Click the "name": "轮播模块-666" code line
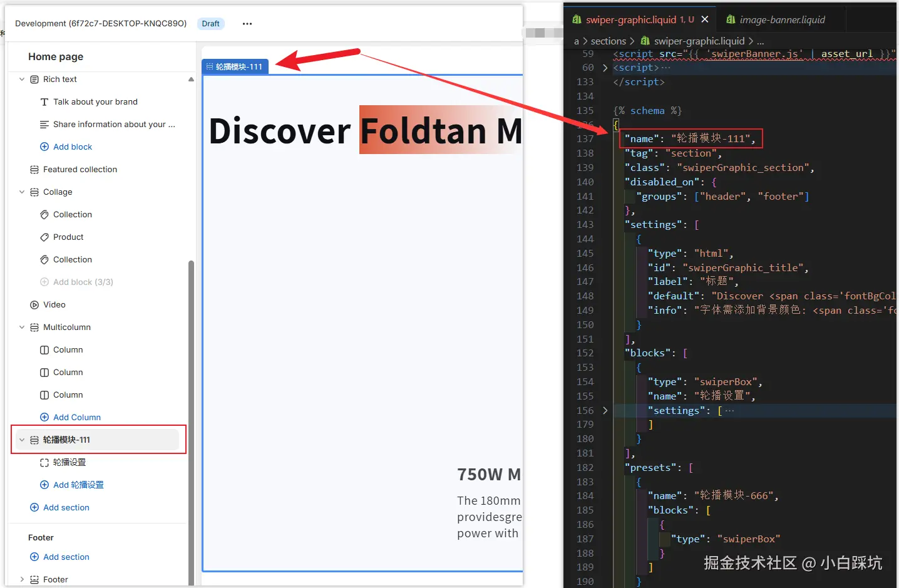This screenshot has height=588, width=899. 713,496
